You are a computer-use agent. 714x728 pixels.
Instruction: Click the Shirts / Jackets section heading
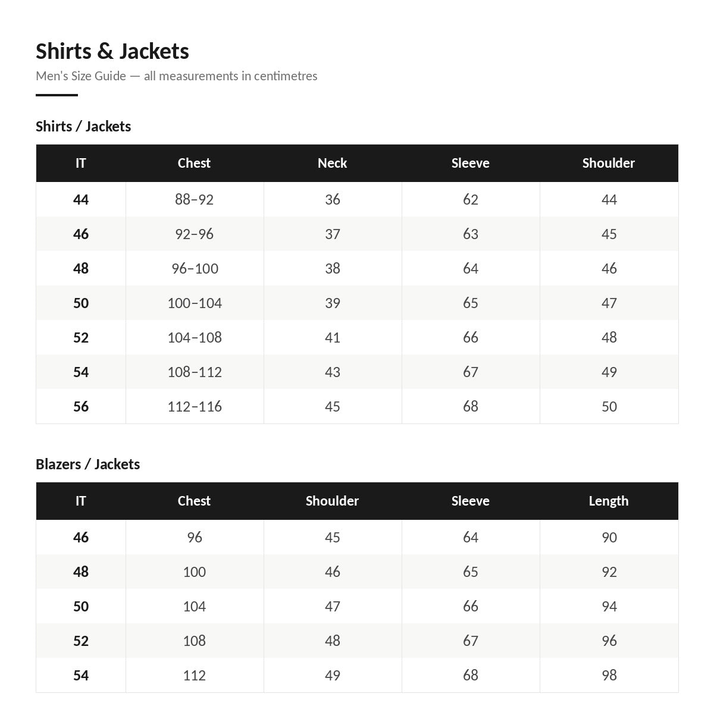pyautogui.click(x=83, y=127)
